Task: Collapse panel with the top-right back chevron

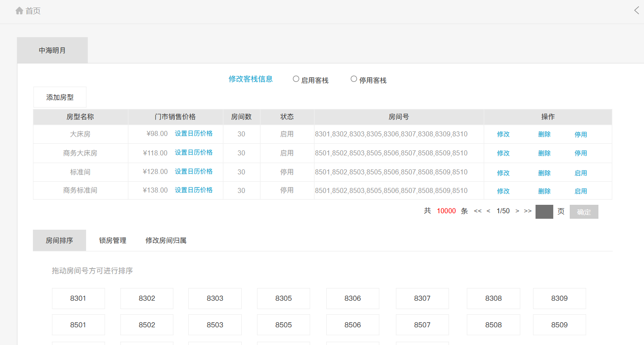Action: [x=636, y=11]
